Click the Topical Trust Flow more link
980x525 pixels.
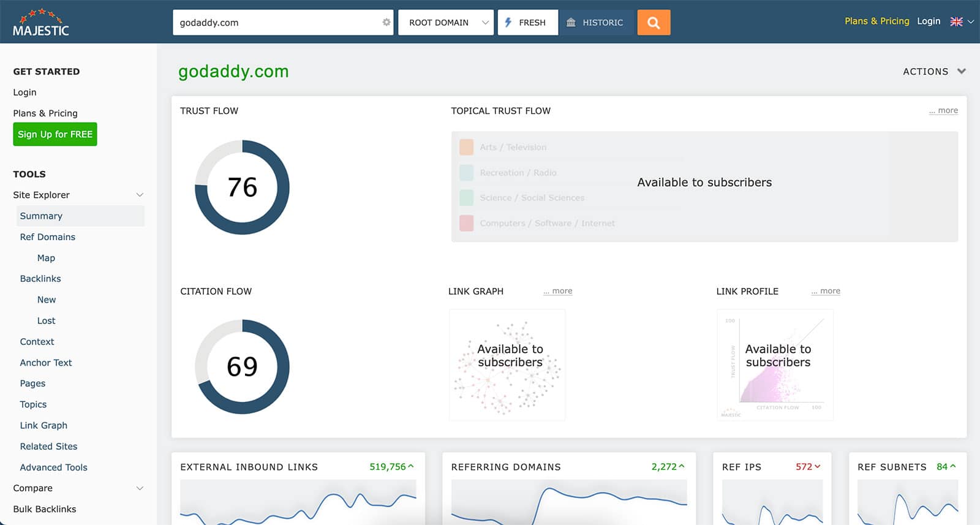point(943,110)
